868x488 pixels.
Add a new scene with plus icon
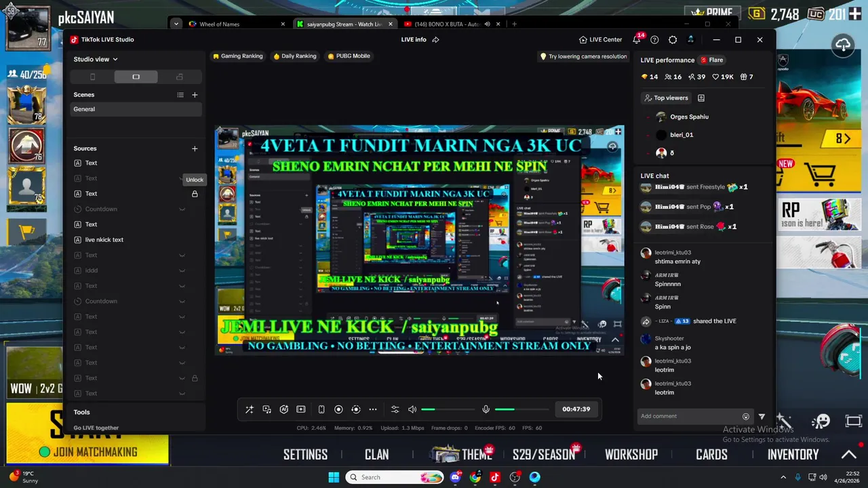point(195,95)
